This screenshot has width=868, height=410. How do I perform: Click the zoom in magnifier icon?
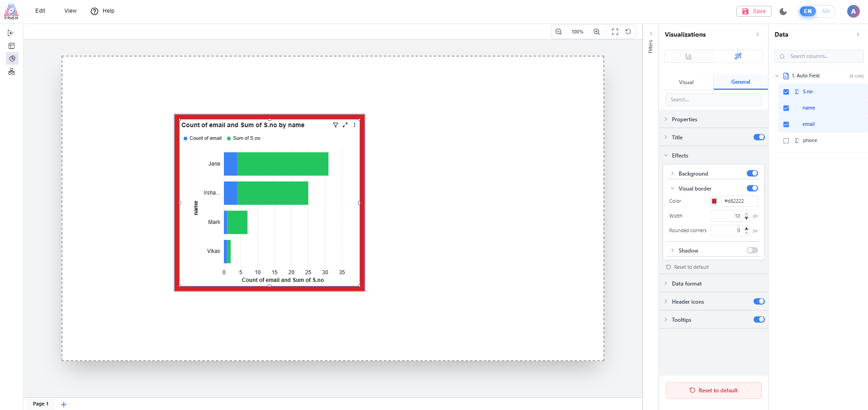[597, 32]
